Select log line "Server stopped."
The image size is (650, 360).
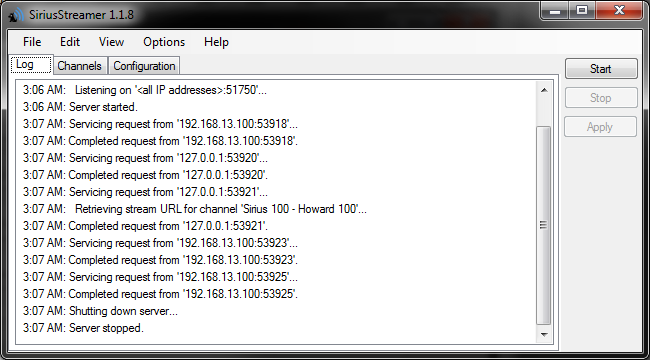[83, 328]
